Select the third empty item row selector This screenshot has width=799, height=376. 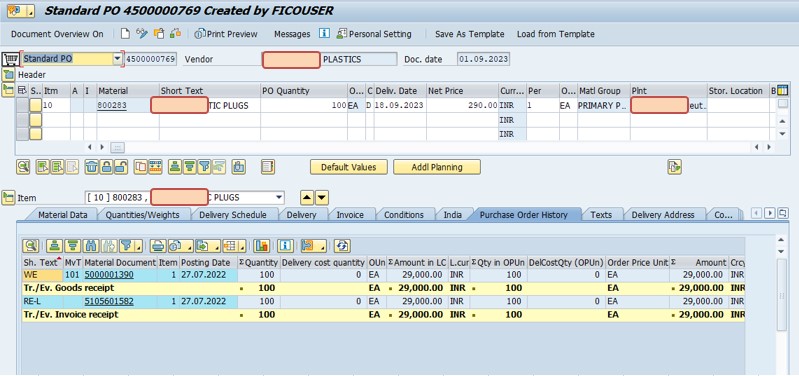(22, 134)
